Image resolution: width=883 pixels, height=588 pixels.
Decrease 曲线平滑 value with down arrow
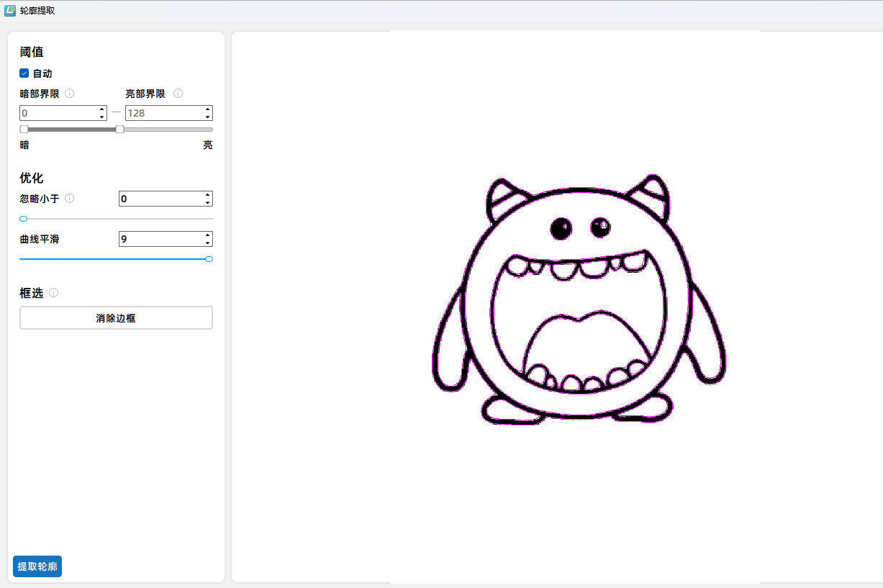point(207,243)
